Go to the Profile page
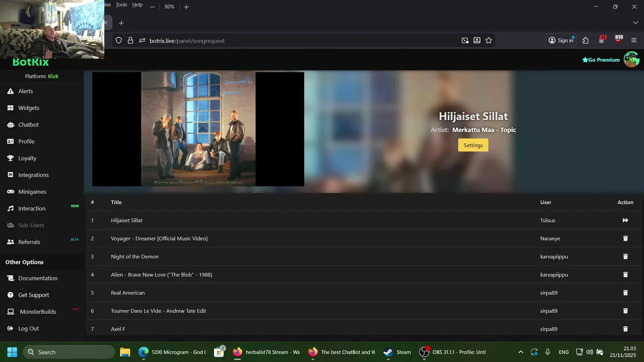Screen dimensions: 644x362 (x=26, y=141)
